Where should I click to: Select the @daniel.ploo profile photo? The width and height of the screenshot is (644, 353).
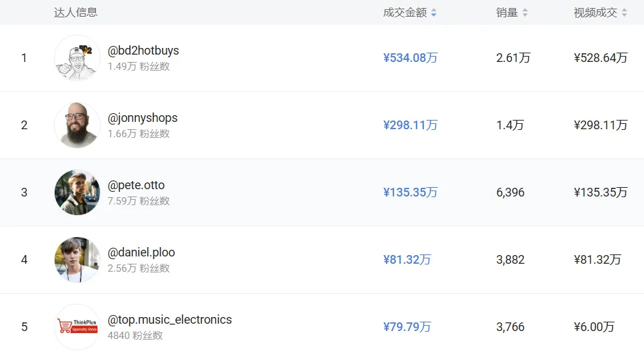point(77,260)
